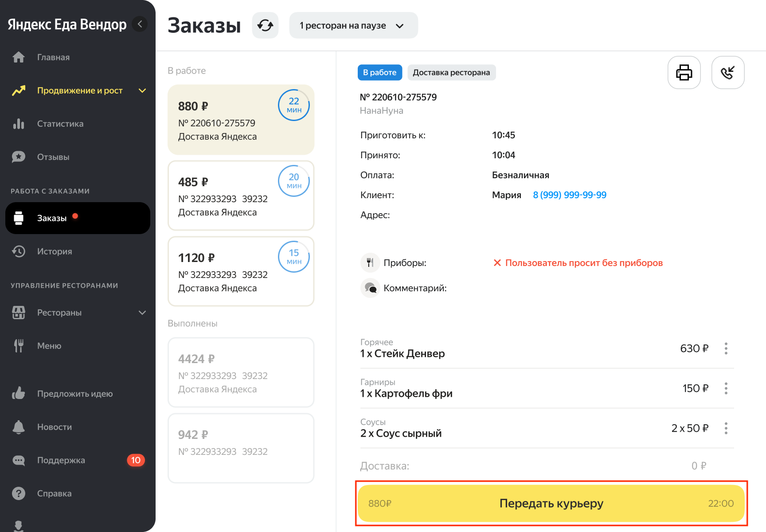Viewport: 766px width, 532px height.
Task: Select the 485 ₽ order card
Action: (x=241, y=196)
